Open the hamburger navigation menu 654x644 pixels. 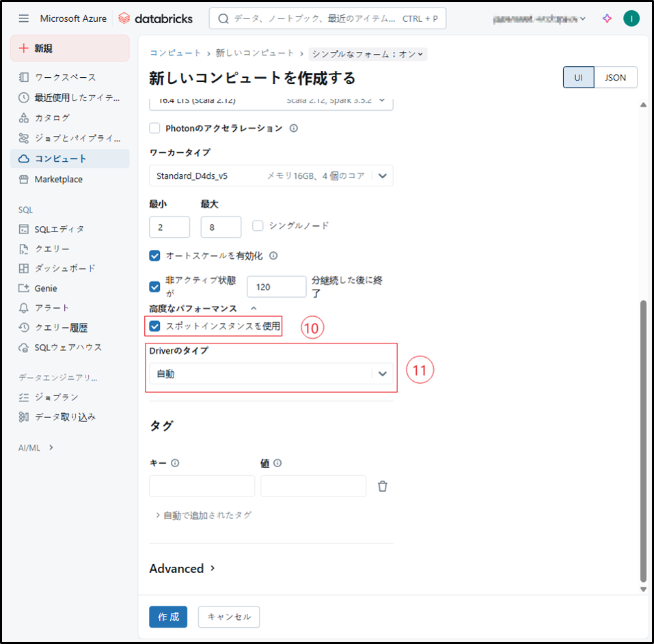point(24,18)
